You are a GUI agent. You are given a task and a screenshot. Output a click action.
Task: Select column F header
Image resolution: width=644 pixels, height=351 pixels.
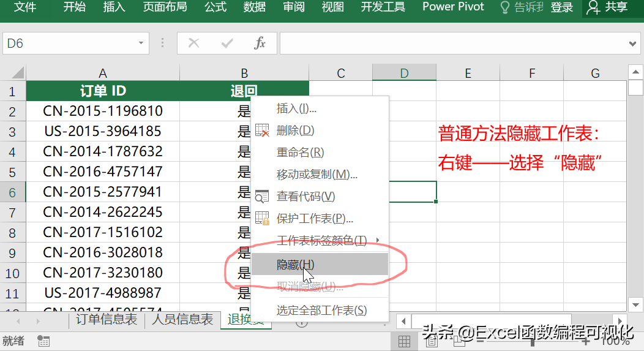pyautogui.click(x=531, y=73)
